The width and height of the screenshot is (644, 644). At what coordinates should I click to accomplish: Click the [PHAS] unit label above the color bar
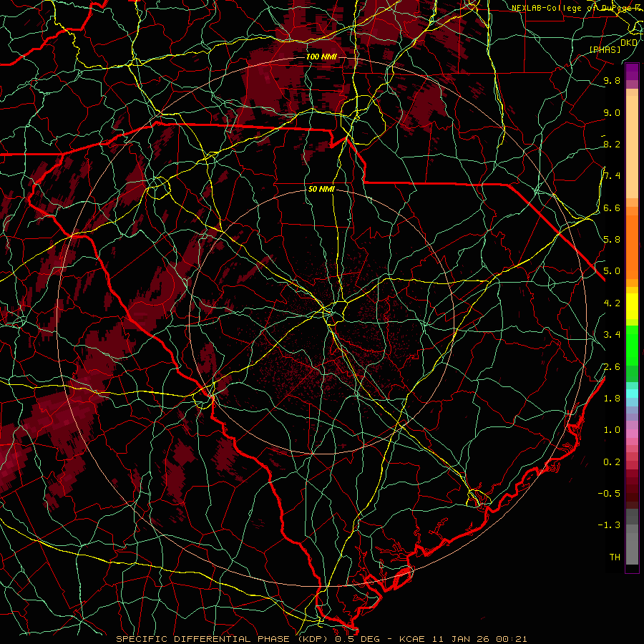(605, 49)
